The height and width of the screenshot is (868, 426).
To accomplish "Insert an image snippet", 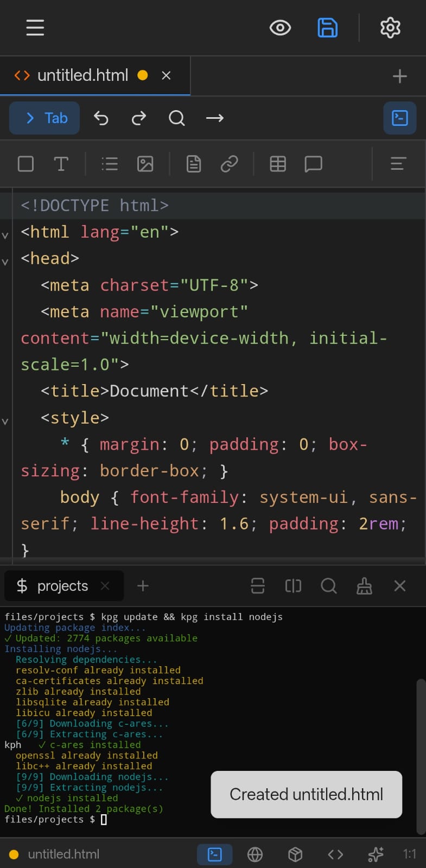I will [145, 164].
